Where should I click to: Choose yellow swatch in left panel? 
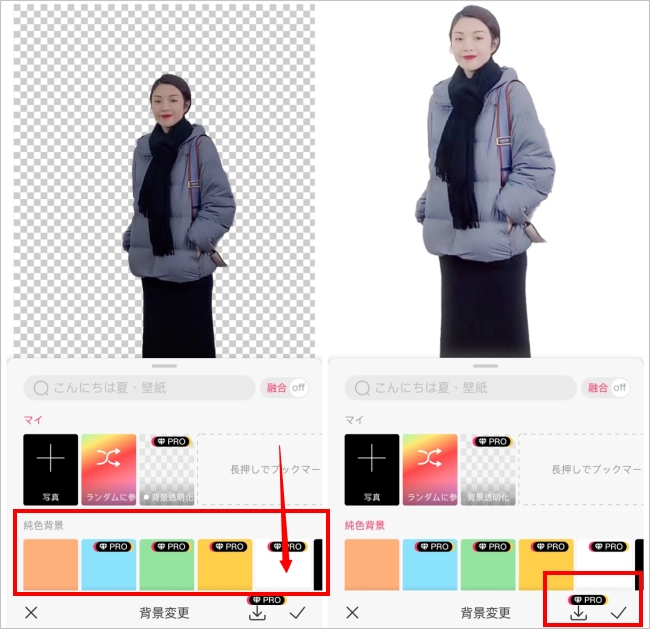click(x=225, y=564)
